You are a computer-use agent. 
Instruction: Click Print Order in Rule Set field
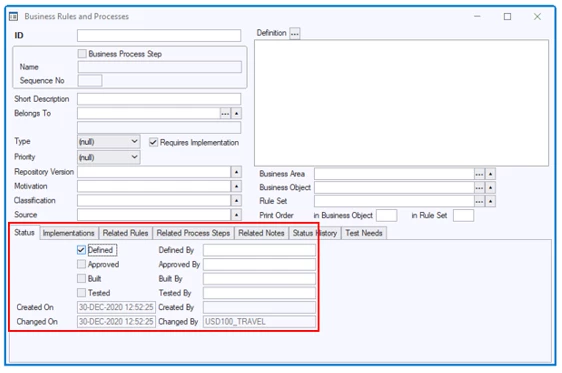[463, 216]
